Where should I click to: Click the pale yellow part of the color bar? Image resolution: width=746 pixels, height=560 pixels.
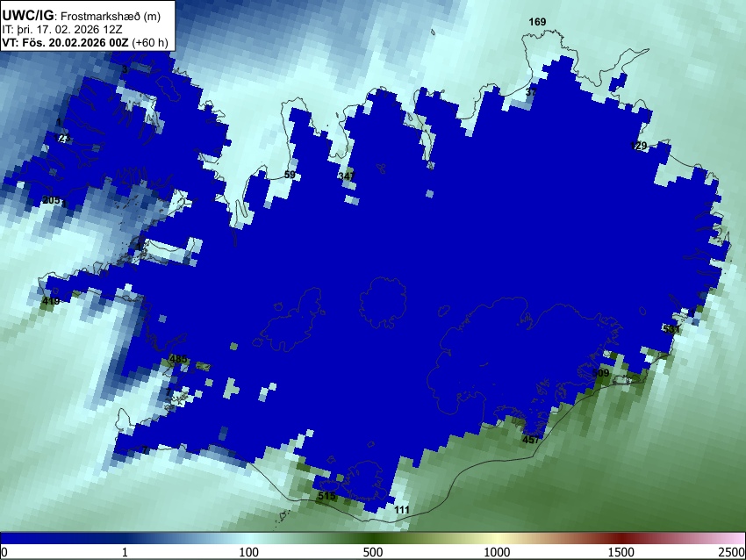497,539
